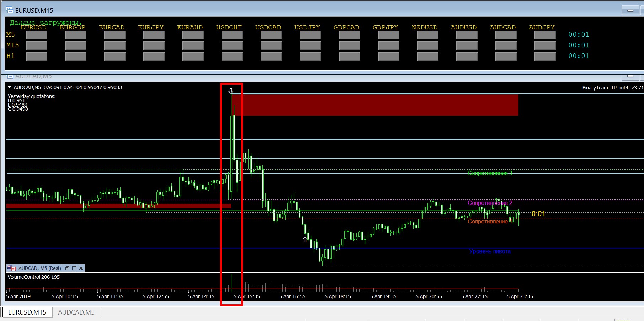Click the USDJPY H1 dashboard button
Screen dimensions: 644x321
coord(310,56)
